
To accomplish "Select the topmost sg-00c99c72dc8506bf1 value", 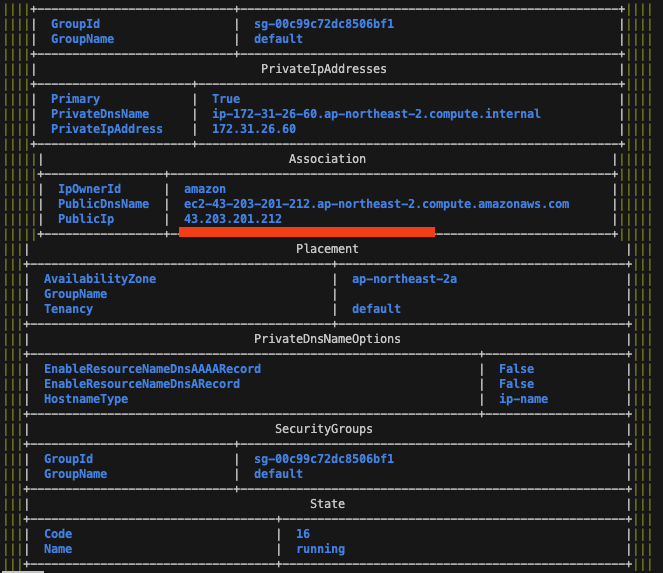I will 324,24.
